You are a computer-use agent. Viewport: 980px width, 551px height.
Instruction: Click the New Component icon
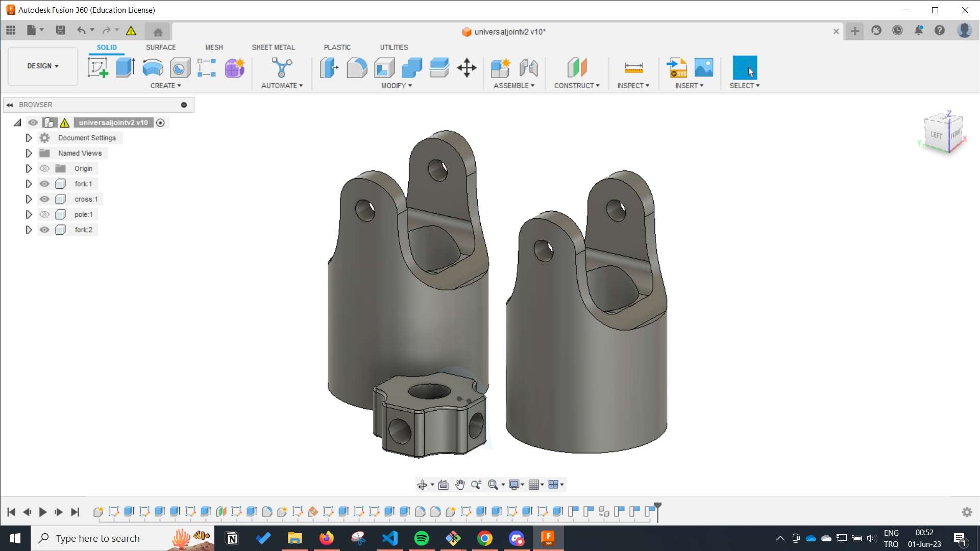pyautogui.click(x=500, y=67)
